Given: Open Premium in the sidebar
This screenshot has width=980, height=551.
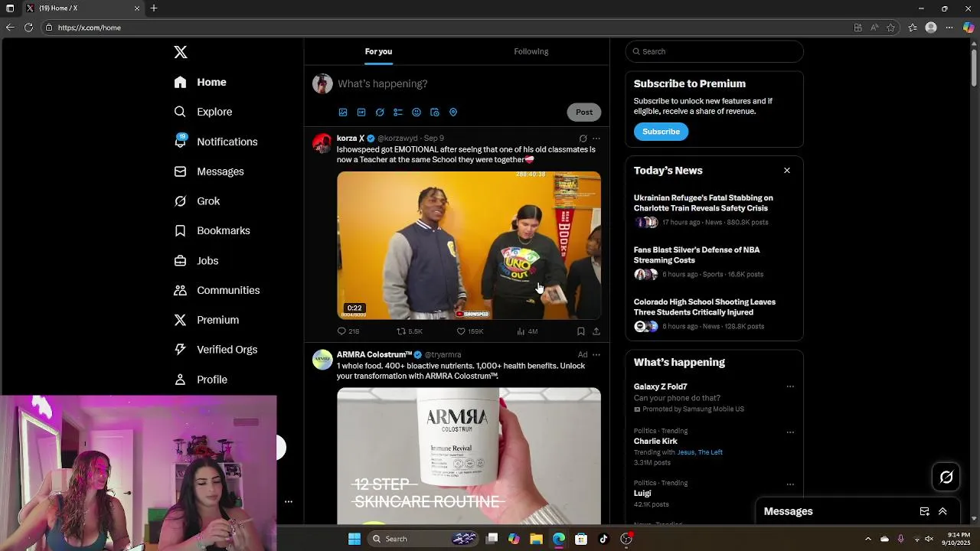Looking at the screenshot, I should click(206, 320).
